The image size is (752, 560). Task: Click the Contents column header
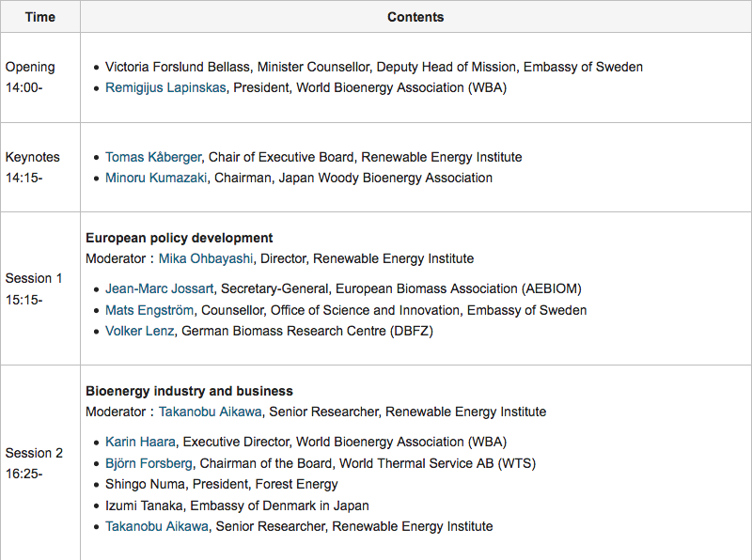coord(415,17)
